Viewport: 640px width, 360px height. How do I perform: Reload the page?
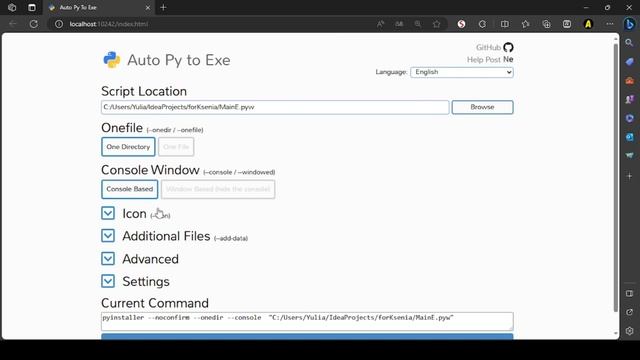pyautogui.click(x=33, y=24)
